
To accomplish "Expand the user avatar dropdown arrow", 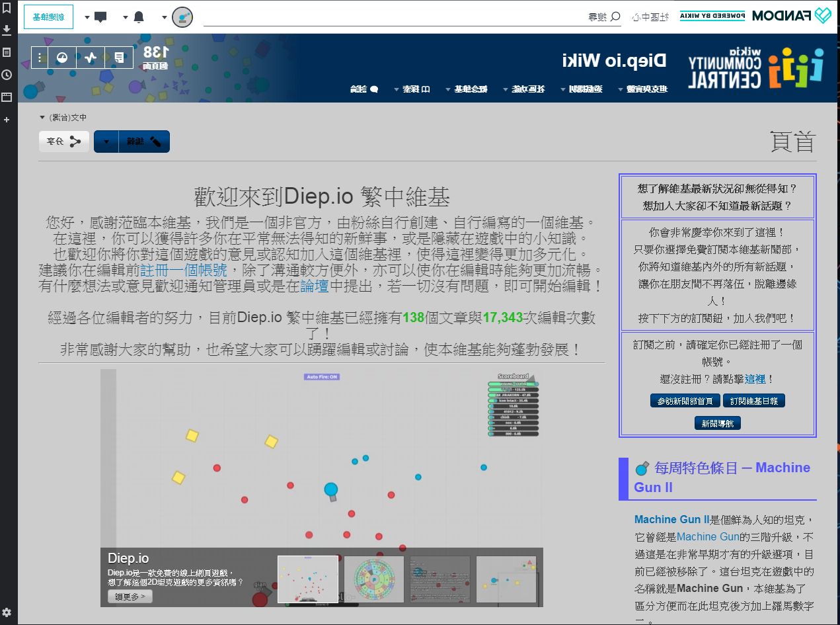I will click(x=164, y=17).
